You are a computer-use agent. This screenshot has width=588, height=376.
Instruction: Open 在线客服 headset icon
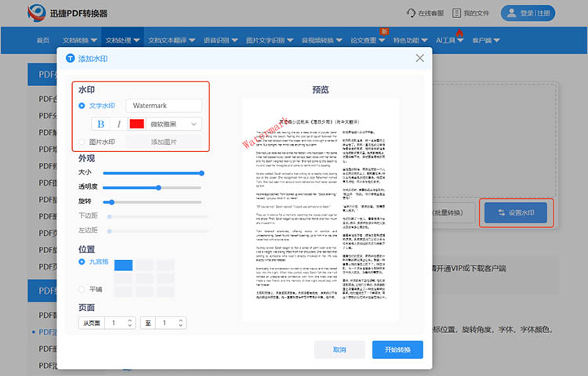(x=411, y=13)
